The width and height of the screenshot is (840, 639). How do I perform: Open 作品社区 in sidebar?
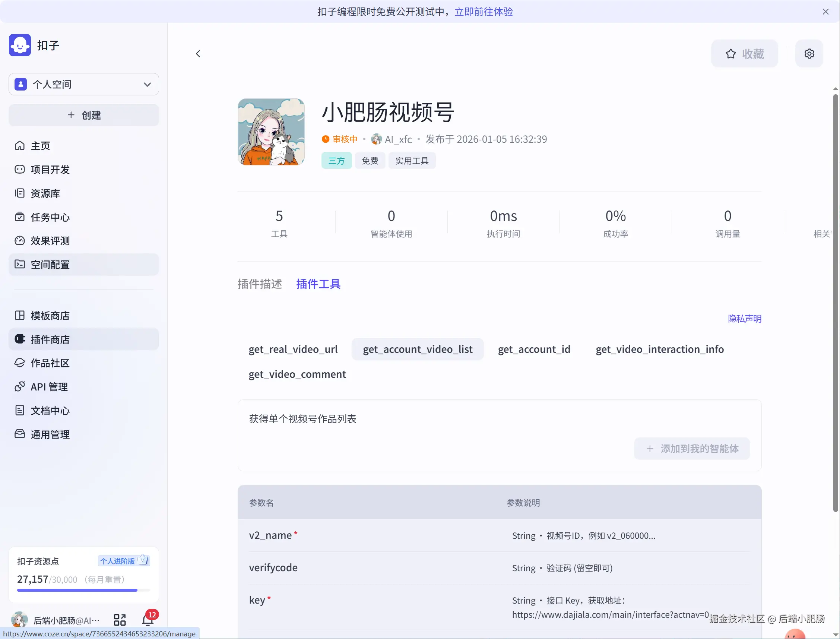(50, 363)
